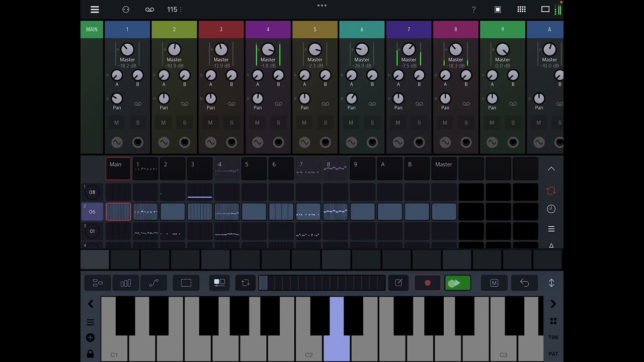Select the MAIN mixer header
Image resolution: width=644 pixels, height=362 pixels.
tap(92, 30)
